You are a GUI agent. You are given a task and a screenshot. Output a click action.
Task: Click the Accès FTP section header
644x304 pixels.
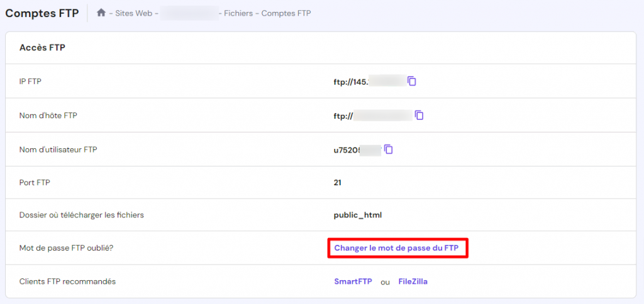pyautogui.click(x=43, y=48)
